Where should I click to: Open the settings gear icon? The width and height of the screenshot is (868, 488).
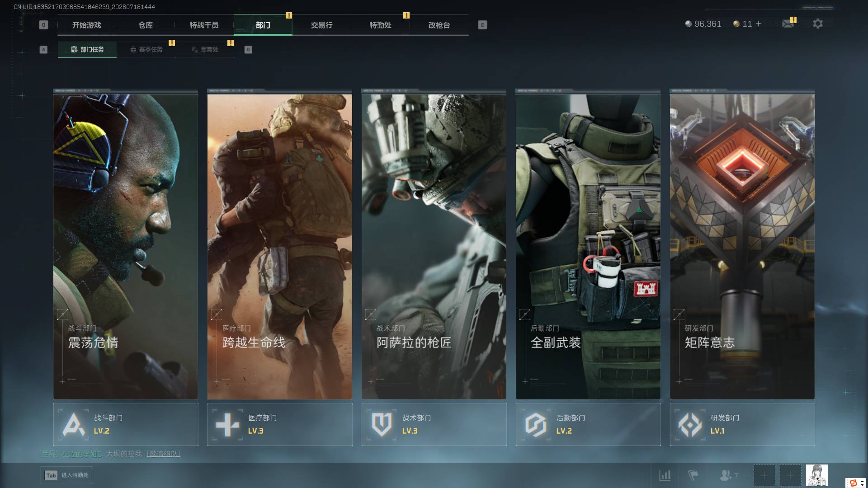pos(817,23)
